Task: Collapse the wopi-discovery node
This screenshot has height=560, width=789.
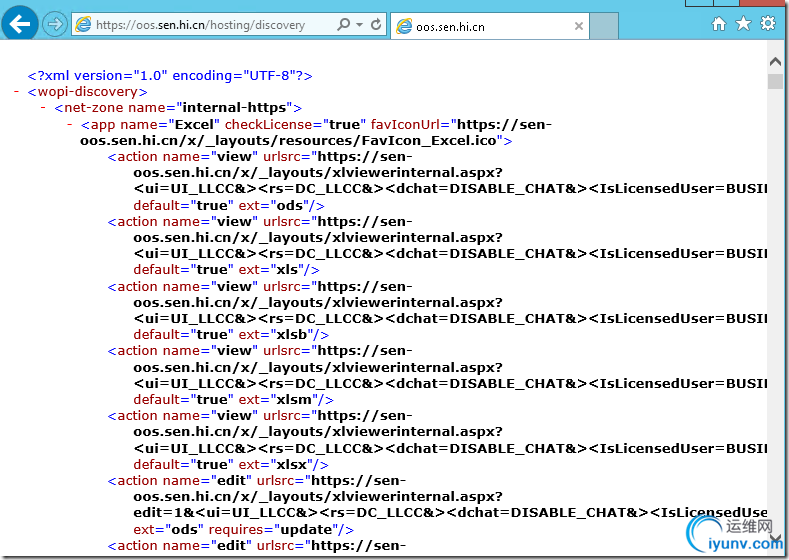Action: [x=17, y=92]
